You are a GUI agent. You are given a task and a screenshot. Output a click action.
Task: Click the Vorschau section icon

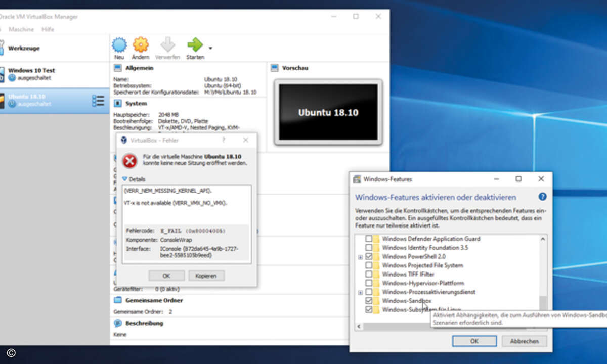[x=275, y=68]
